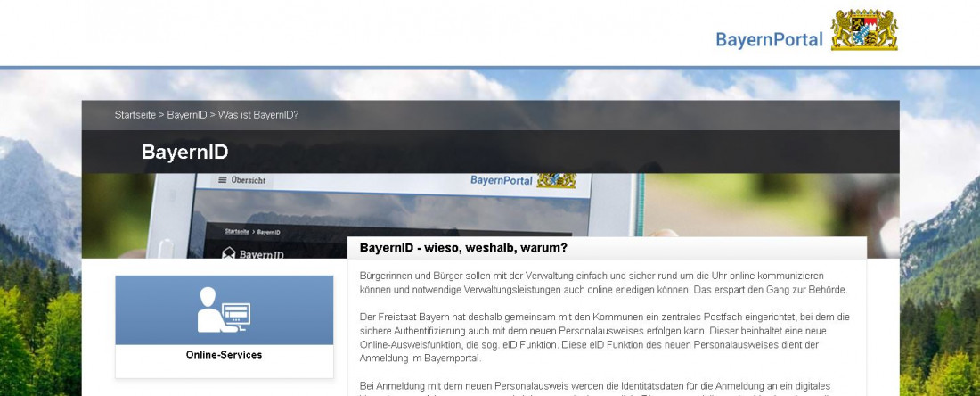The image size is (980, 396).
Task: Click the tablet banner image
Action: coord(490,215)
